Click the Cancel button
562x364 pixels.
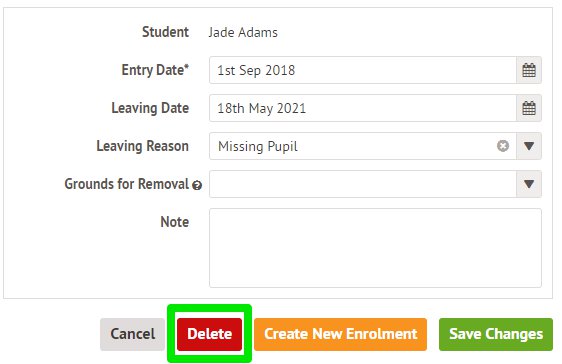pyautogui.click(x=133, y=334)
